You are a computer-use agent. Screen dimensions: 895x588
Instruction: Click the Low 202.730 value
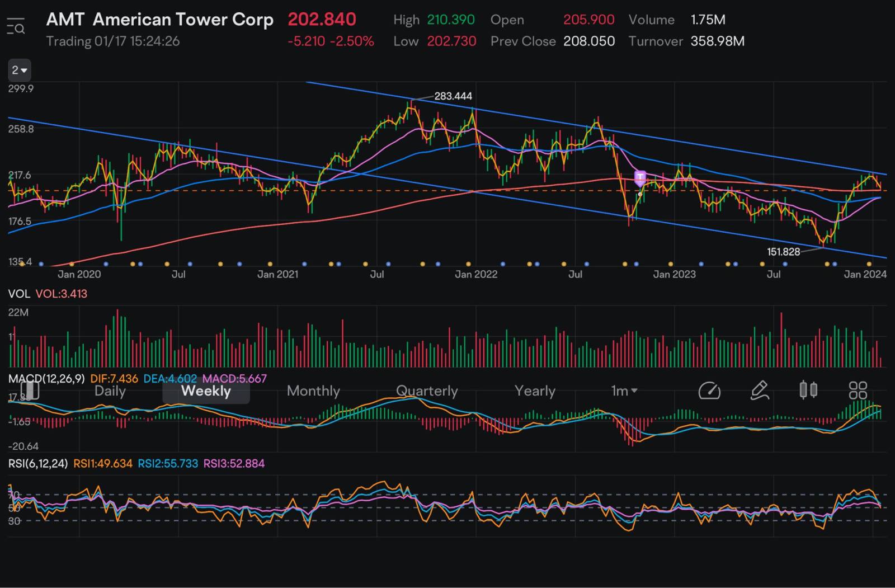[452, 41]
